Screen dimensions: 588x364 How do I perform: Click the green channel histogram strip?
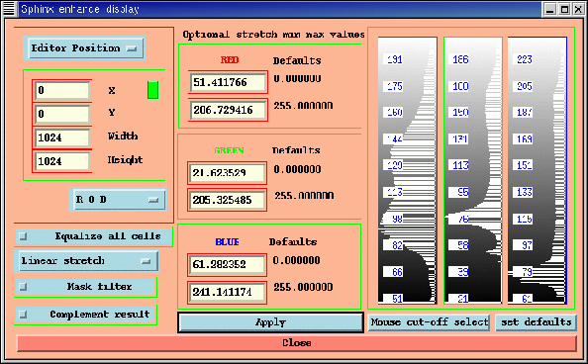[x=473, y=170]
